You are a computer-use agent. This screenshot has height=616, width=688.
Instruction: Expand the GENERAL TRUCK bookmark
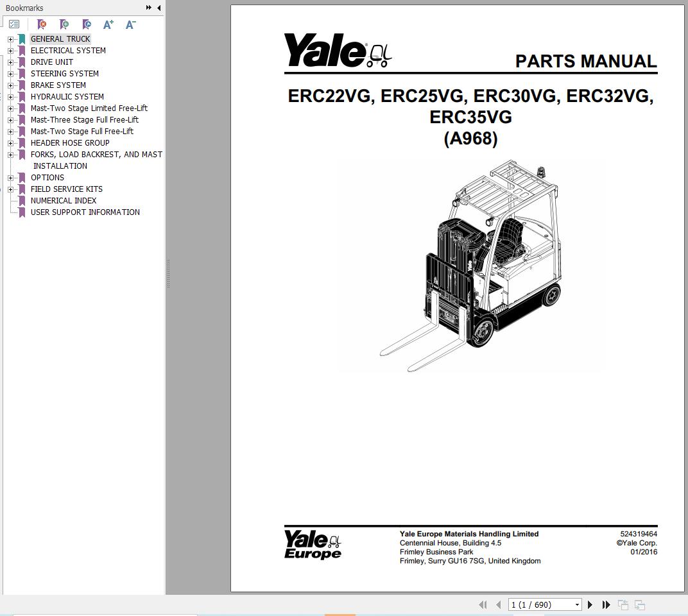pos(12,38)
